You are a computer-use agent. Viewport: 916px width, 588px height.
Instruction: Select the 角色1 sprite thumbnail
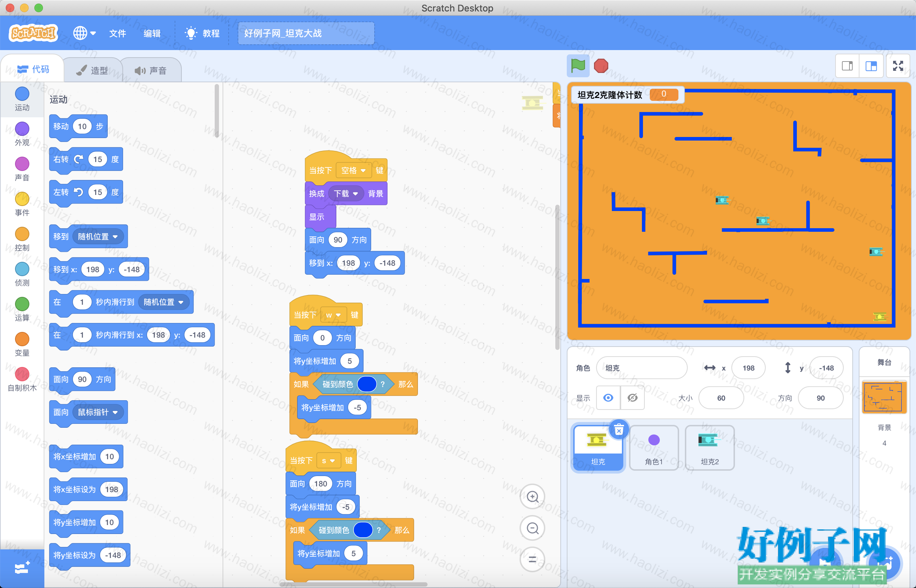(654, 448)
